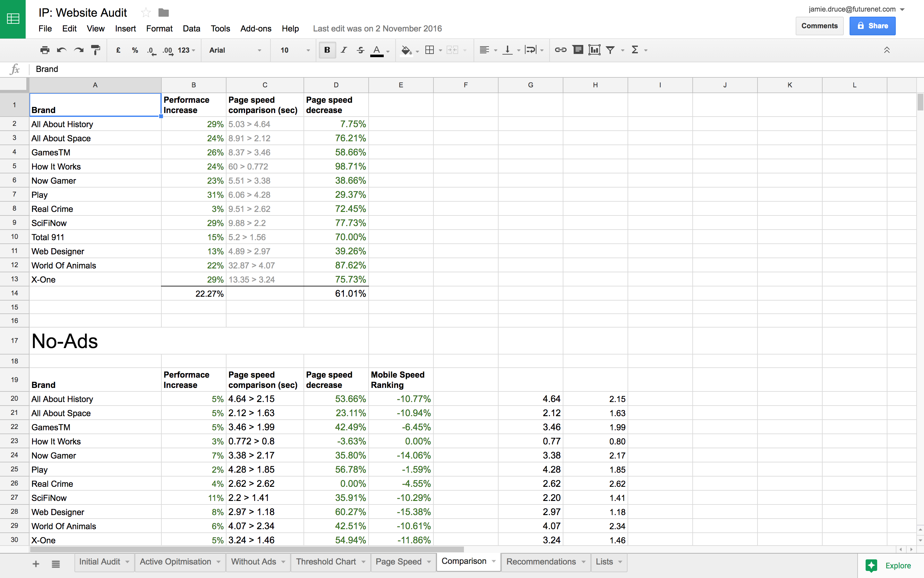Insert a chart
The height and width of the screenshot is (578, 924).
pyautogui.click(x=595, y=50)
